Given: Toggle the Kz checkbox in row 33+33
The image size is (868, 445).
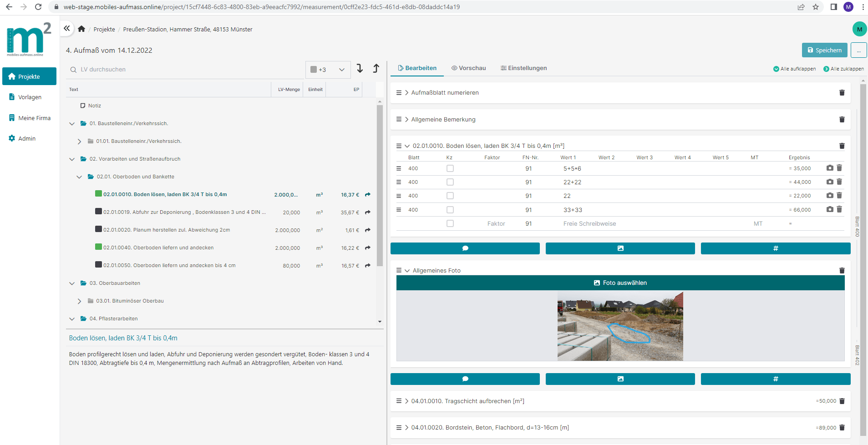Looking at the screenshot, I should [x=450, y=210].
